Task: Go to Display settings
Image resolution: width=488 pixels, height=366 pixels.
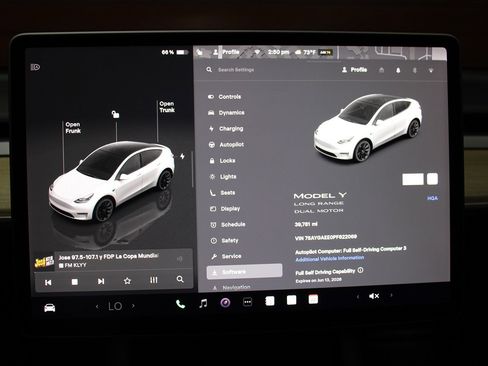Action: pos(225,209)
